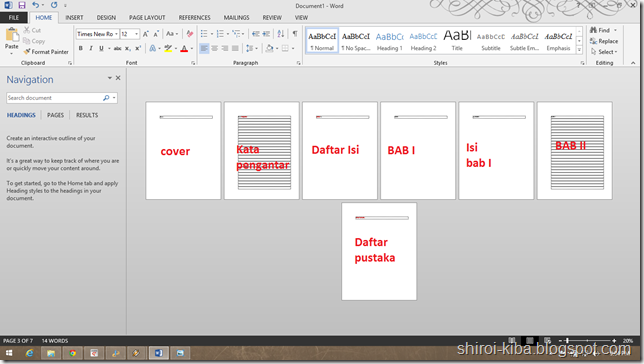Apply the Heading 1 style

pos(389,41)
